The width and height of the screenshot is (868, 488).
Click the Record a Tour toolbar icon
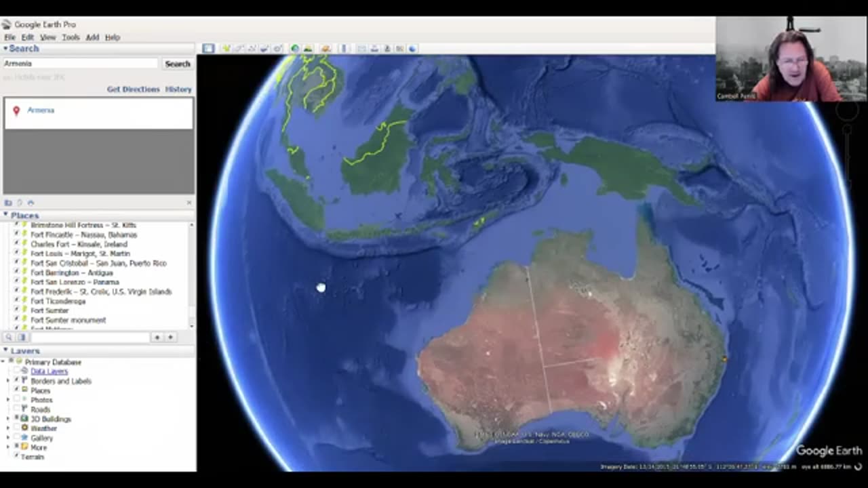point(277,48)
